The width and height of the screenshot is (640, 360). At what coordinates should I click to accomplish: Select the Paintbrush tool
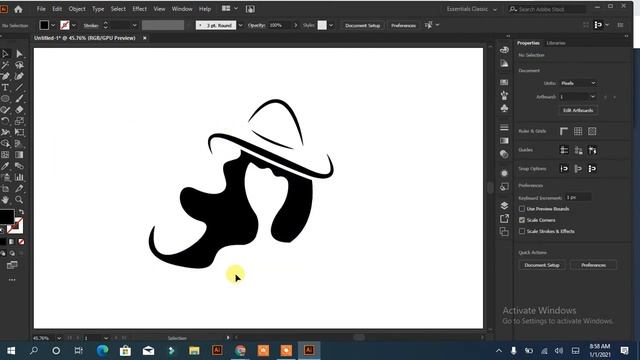click(x=19, y=99)
